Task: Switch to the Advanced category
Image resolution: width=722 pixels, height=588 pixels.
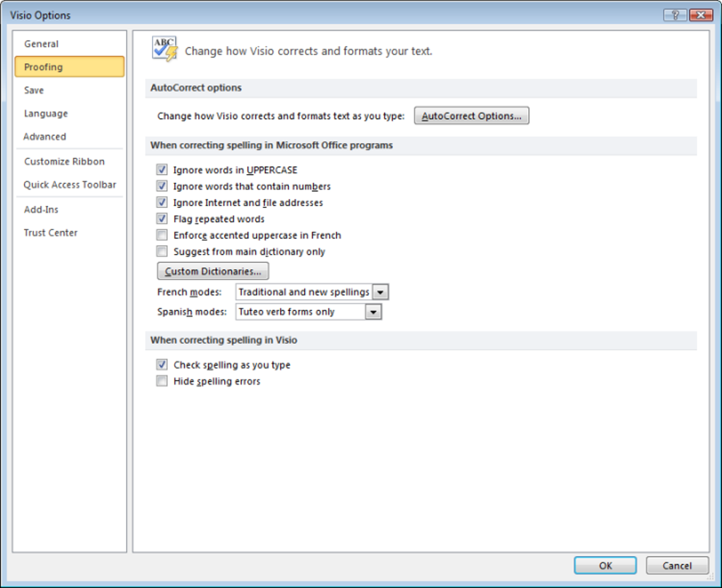Action: point(45,137)
